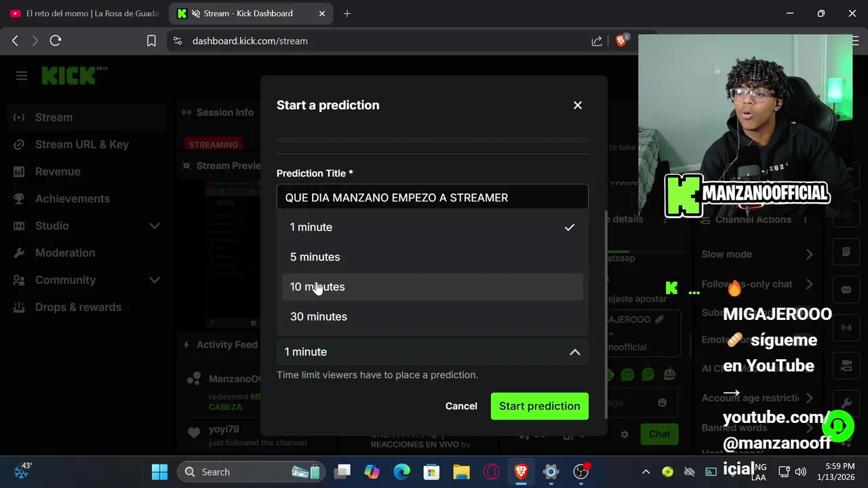The width and height of the screenshot is (868, 488).
Task: Click the Start prediction button
Action: coord(540,406)
